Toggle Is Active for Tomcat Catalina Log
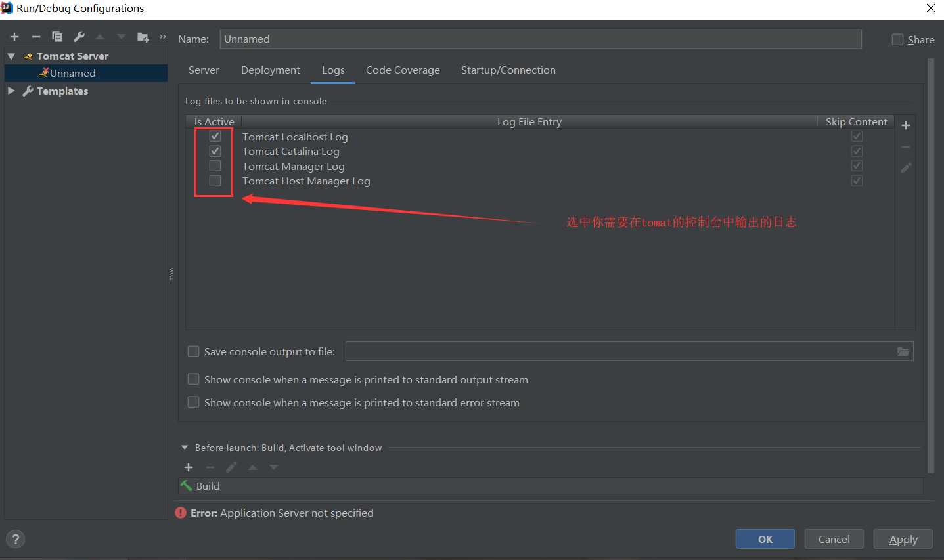Image resolution: width=944 pixels, height=560 pixels. point(215,151)
